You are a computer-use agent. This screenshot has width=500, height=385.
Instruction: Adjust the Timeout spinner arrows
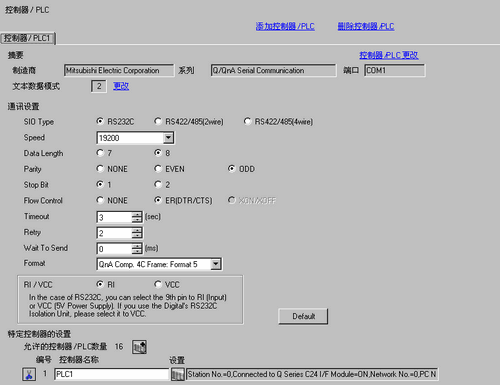[x=137, y=217]
